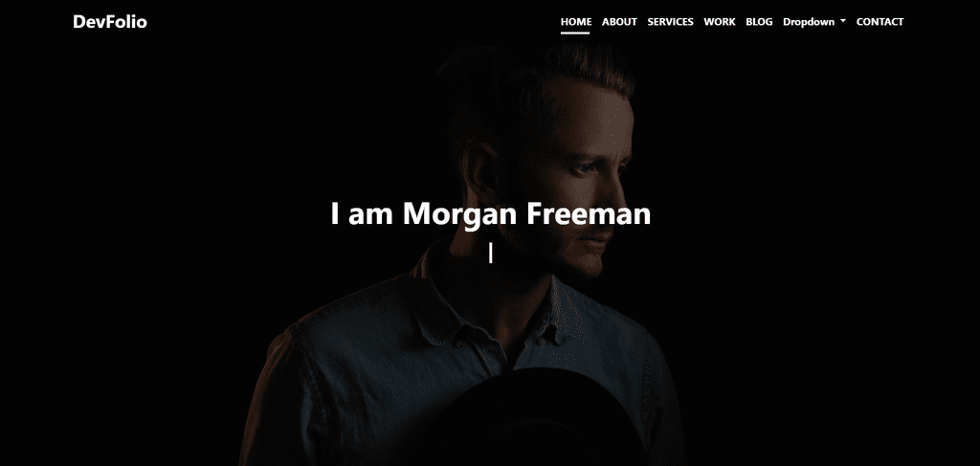The height and width of the screenshot is (466, 980).
Task: Click the caret arrow beside Dropdown
Action: (842, 21)
